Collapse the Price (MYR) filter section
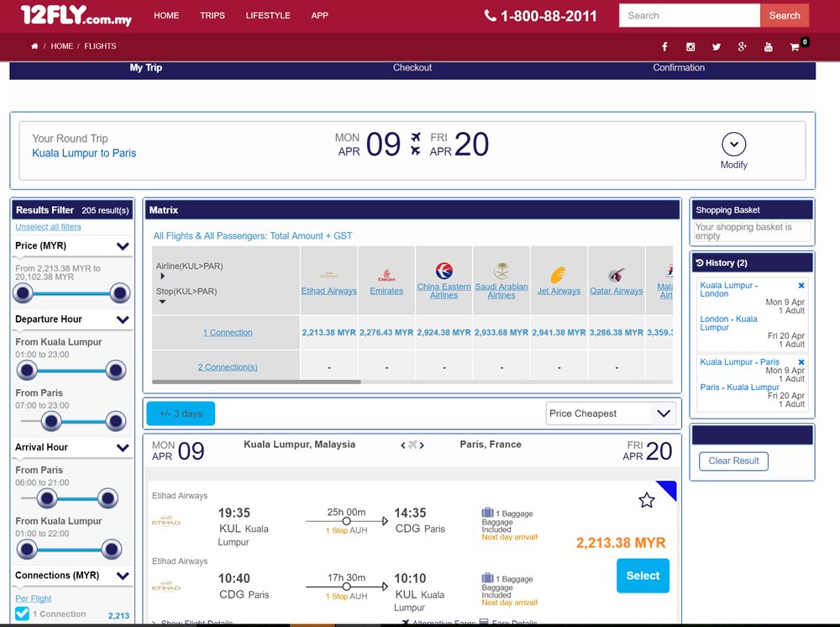This screenshot has width=840, height=627. (123, 246)
